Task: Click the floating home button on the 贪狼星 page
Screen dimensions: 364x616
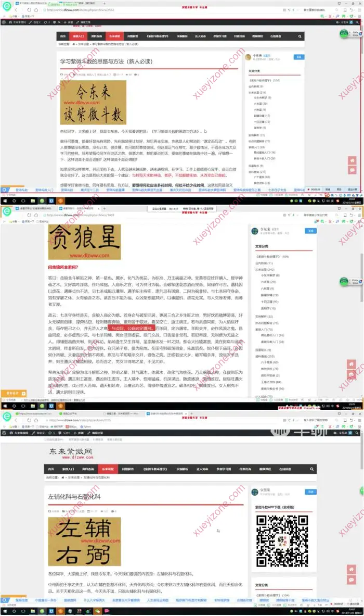Action: tap(352, 364)
